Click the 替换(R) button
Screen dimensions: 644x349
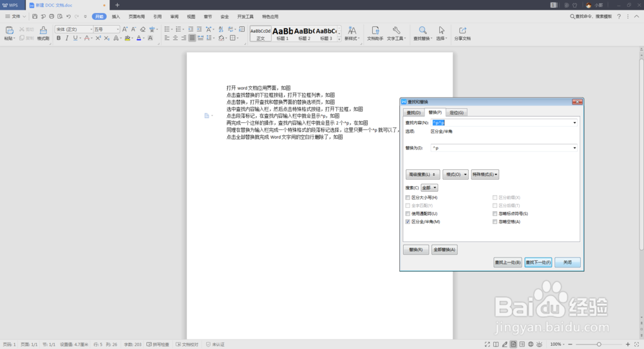(x=415, y=250)
